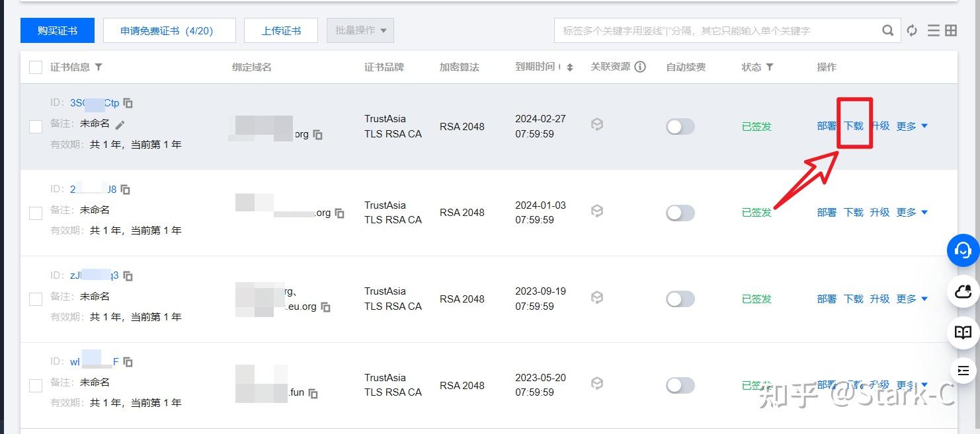
Task: Sort by 到期时间 column
Action: 569,67
